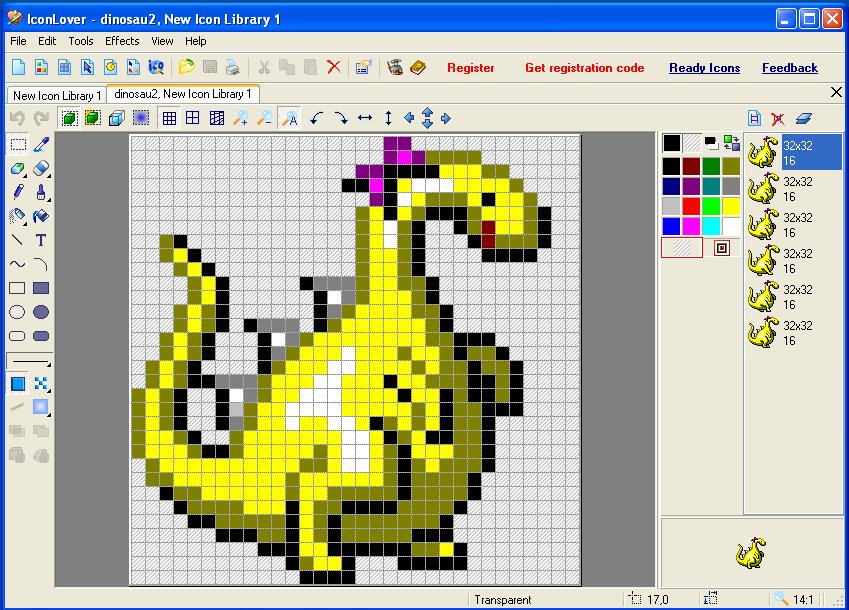
Task: Toggle the four-cell coarse grid button
Action: point(193,118)
